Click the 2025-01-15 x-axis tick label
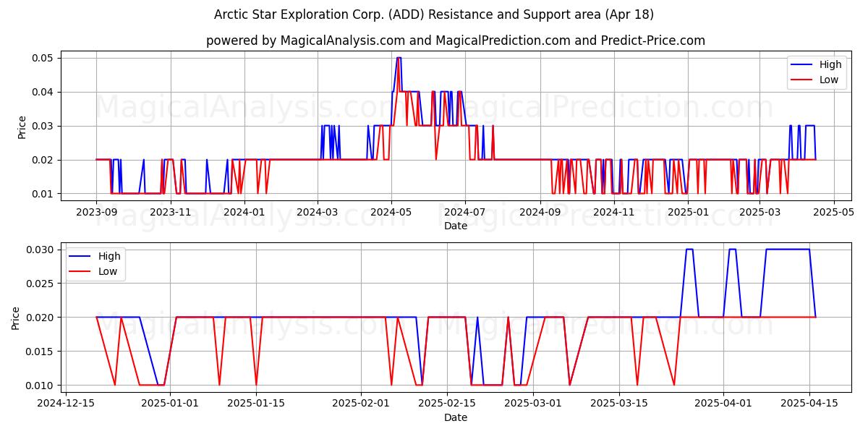 coord(256,404)
